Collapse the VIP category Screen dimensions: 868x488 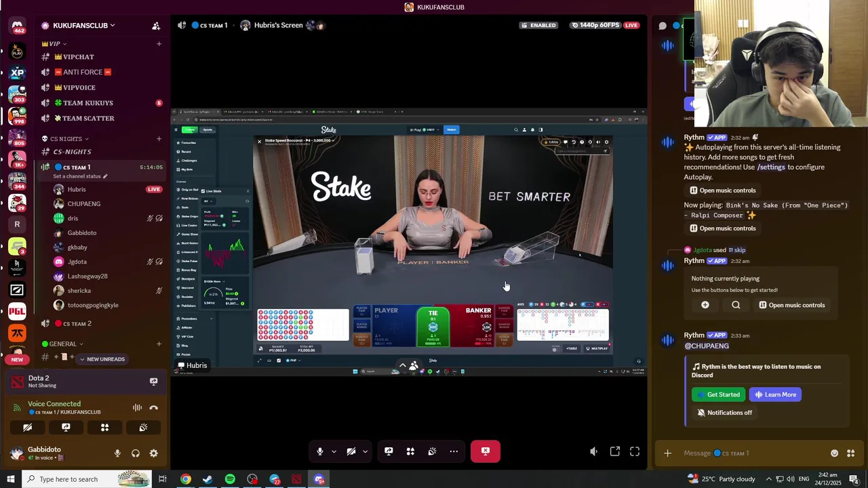(x=54, y=44)
